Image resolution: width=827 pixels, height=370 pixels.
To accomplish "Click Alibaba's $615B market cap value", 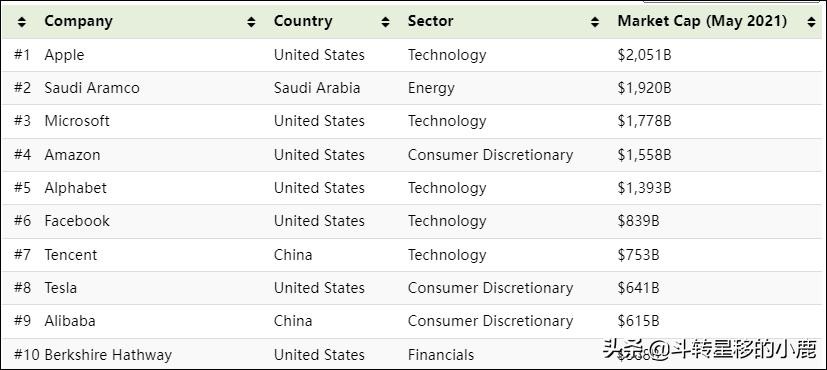I will coord(638,321).
